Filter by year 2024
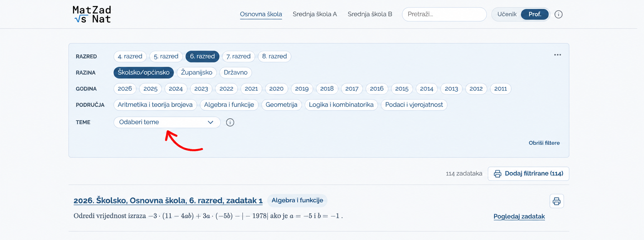This screenshot has height=240, width=644. tap(176, 89)
